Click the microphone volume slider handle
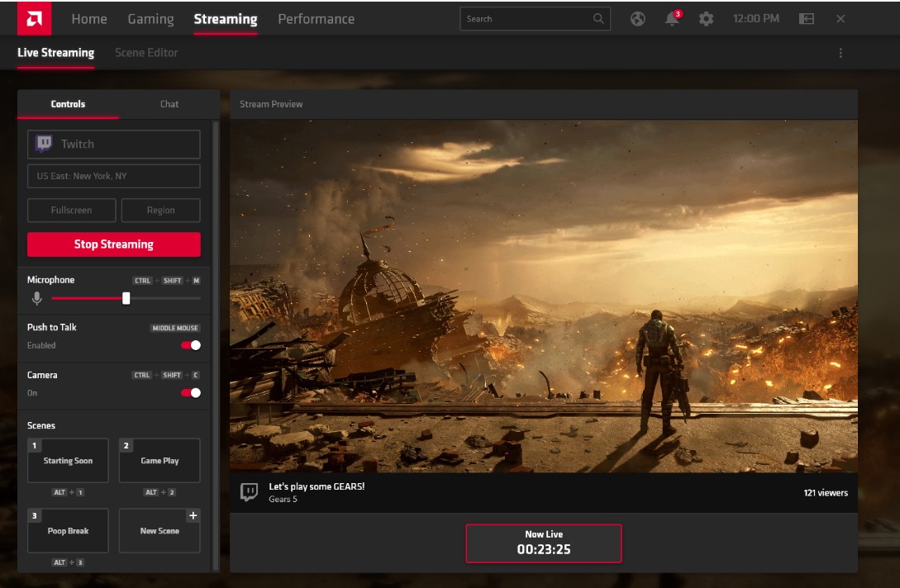Image resolution: width=900 pixels, height=588 pixels. click(x=126, y=298)
